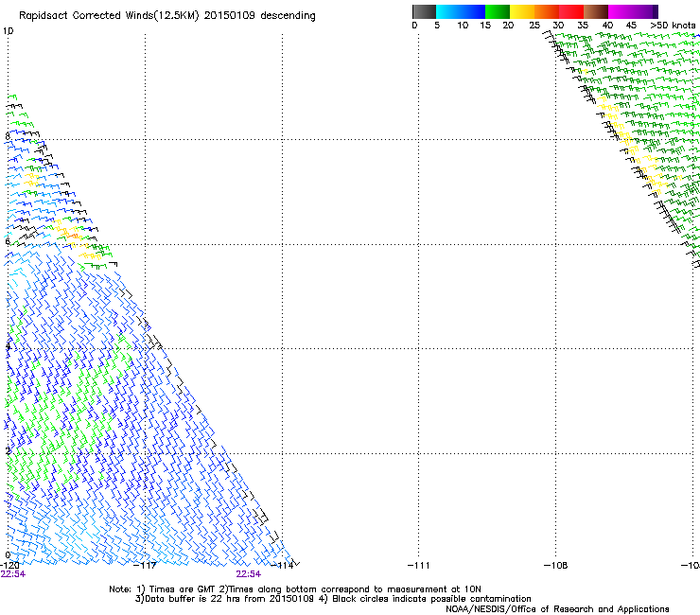Click the latitude "10" axis label at top left

tap(8, 31)
